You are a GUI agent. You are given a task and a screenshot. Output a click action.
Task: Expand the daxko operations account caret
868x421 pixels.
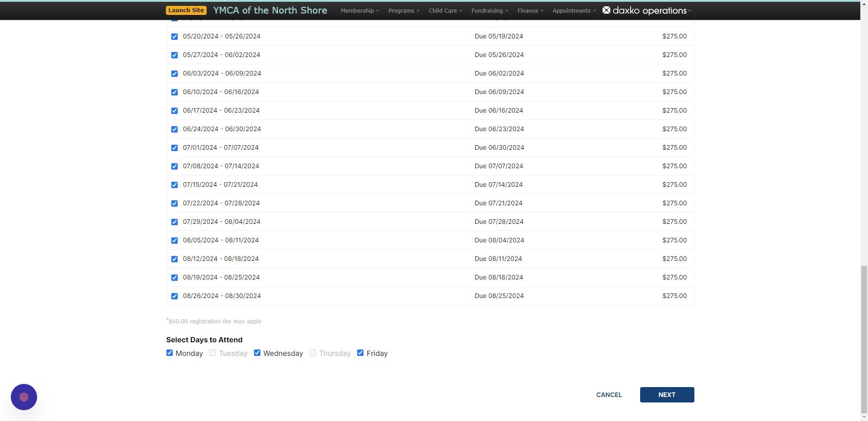tap(689, 10)
